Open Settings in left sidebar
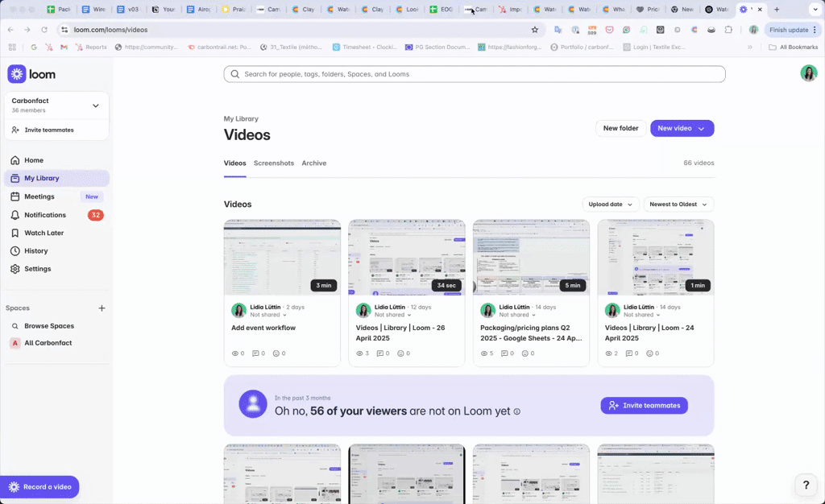Image resolution: width=825 pixels, height=504 pixels. tap(37, 269)
